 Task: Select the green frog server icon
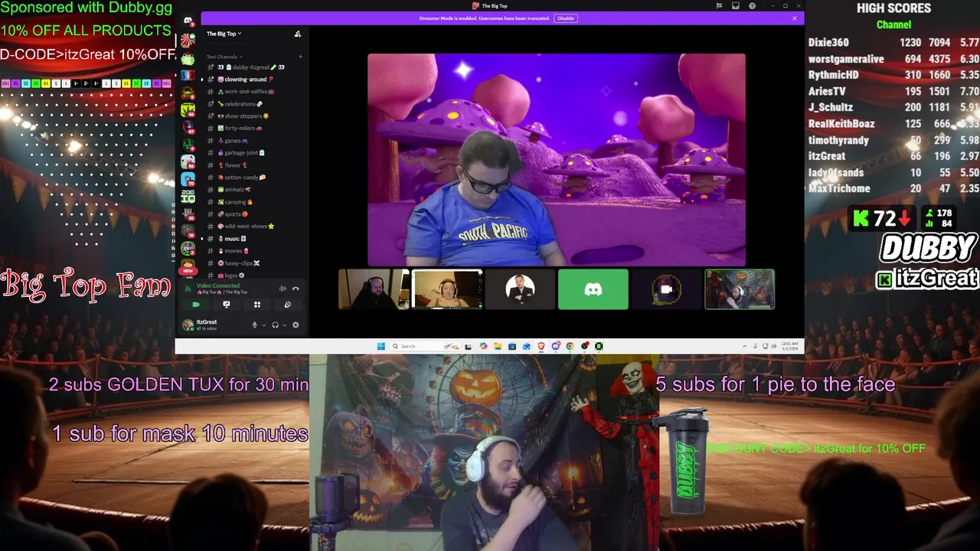point(188,59)
